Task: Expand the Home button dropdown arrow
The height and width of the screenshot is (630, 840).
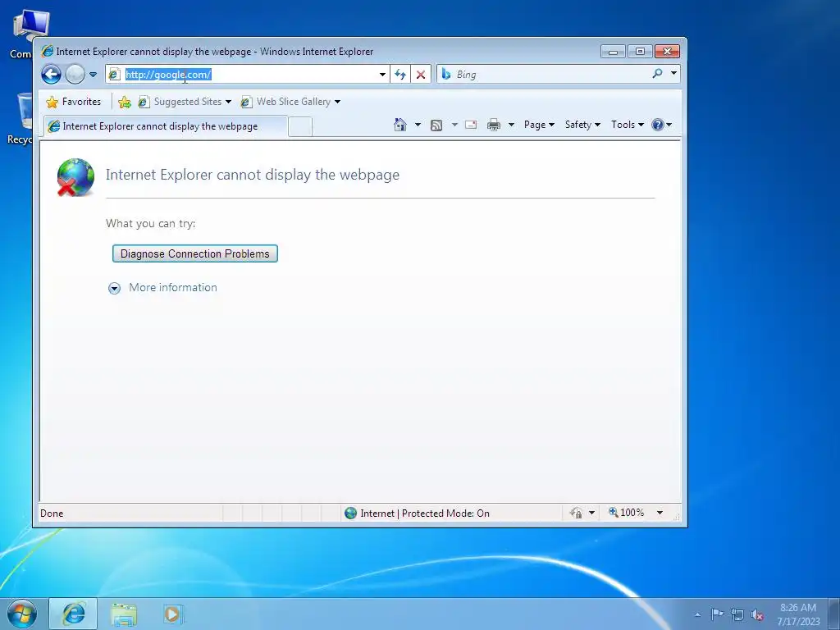Action: (x=418, y=125)
